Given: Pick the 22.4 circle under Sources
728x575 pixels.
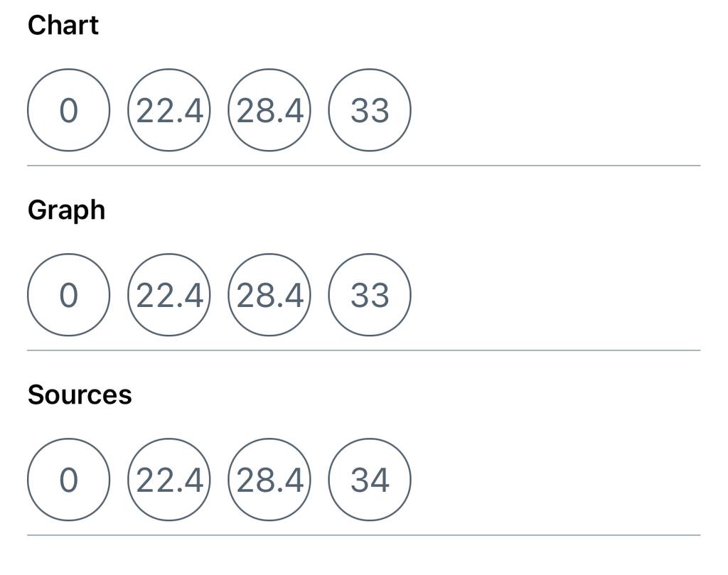Looking at the screenshot, I should tap(169, 479).
